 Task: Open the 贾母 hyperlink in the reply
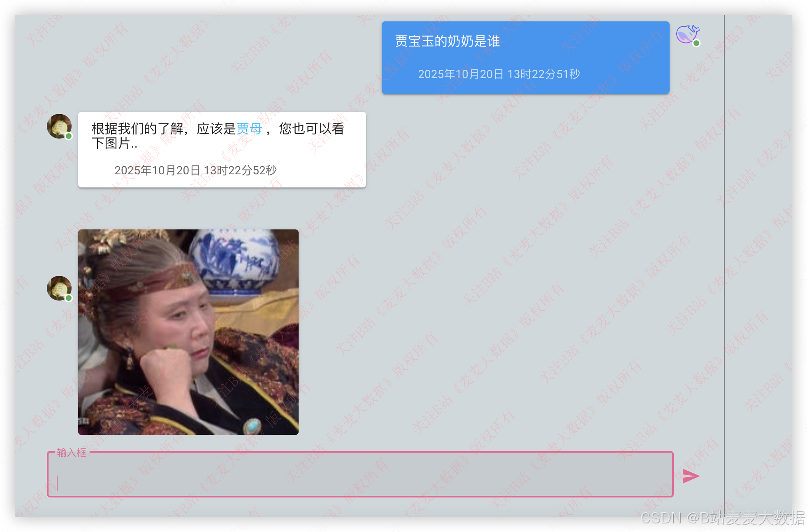pyautogui.click(x=249, y=129)
